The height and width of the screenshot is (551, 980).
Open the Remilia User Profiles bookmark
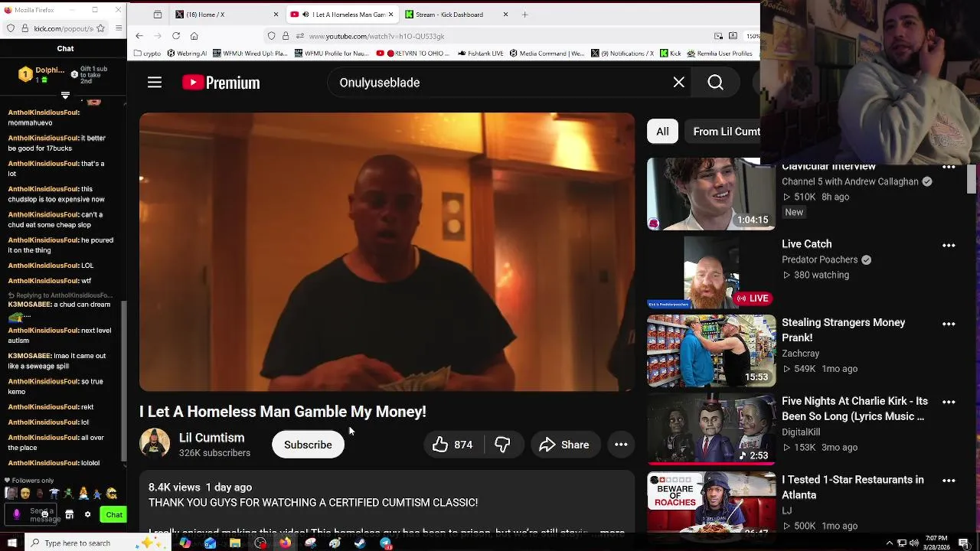[720, 54]
